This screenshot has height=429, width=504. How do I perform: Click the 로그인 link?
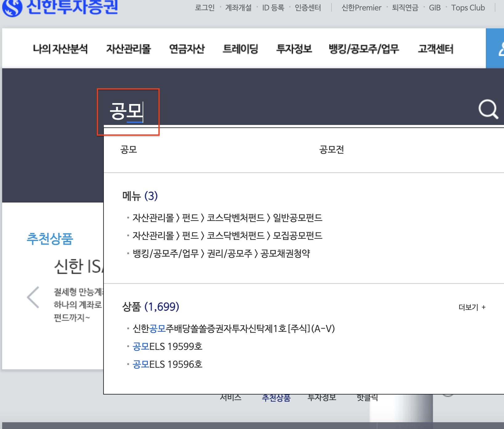[205, 8]
